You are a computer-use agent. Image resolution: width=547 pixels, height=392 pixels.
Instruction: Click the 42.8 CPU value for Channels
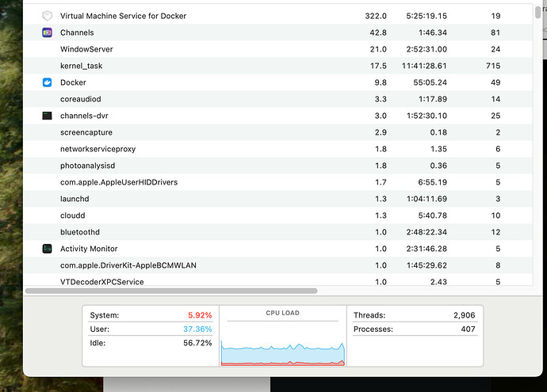click(378, 32)
